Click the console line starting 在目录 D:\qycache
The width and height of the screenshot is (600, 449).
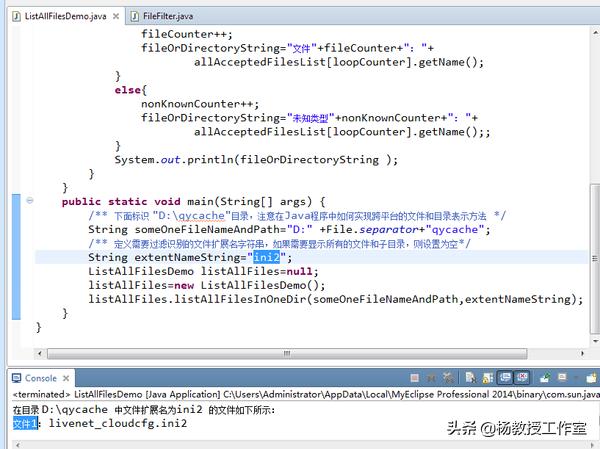coord(144,410)
